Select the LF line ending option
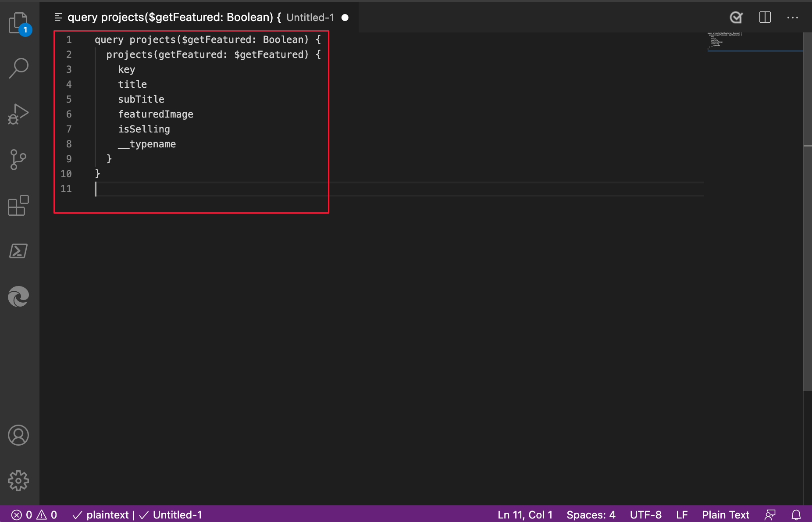 (x=682, y=515)
